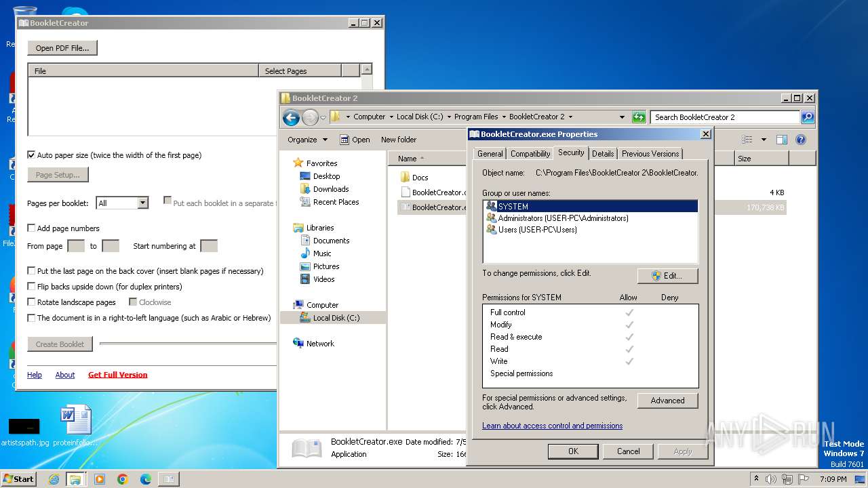Screen dimensions: 868x488
Task: Enable right-to-left language document option
Action: click(31, 318)
